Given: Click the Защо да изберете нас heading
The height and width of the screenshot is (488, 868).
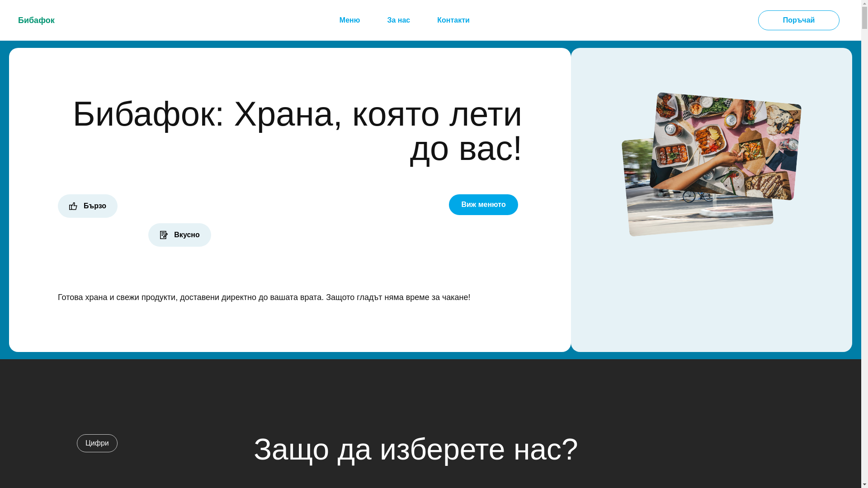Looking at the screenshot, I should click(415, 449).
